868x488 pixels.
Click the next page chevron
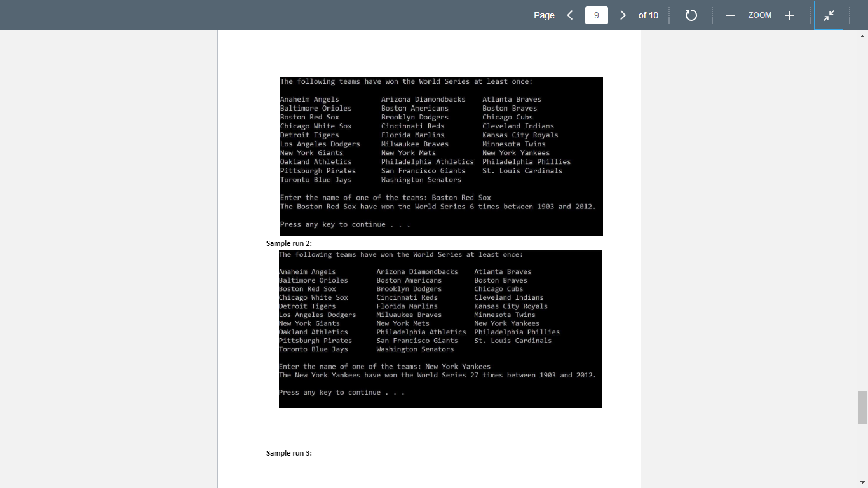tap(623, 15)
